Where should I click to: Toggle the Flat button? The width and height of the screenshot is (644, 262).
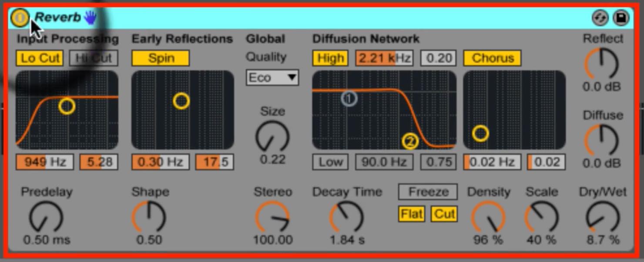point(411,214)
